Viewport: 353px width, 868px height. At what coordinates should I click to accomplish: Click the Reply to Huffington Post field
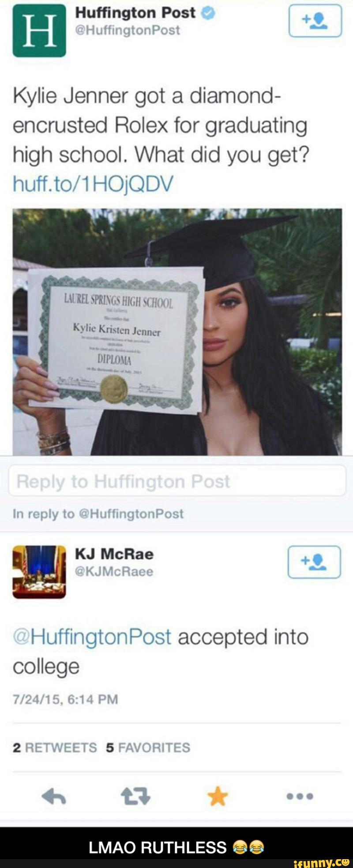point(177,481)
